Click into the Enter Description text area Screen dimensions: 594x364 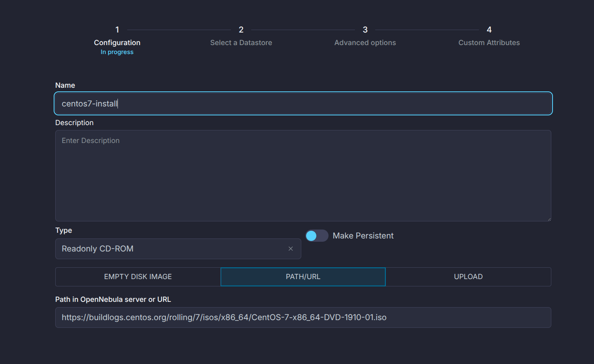click(303, 175)
